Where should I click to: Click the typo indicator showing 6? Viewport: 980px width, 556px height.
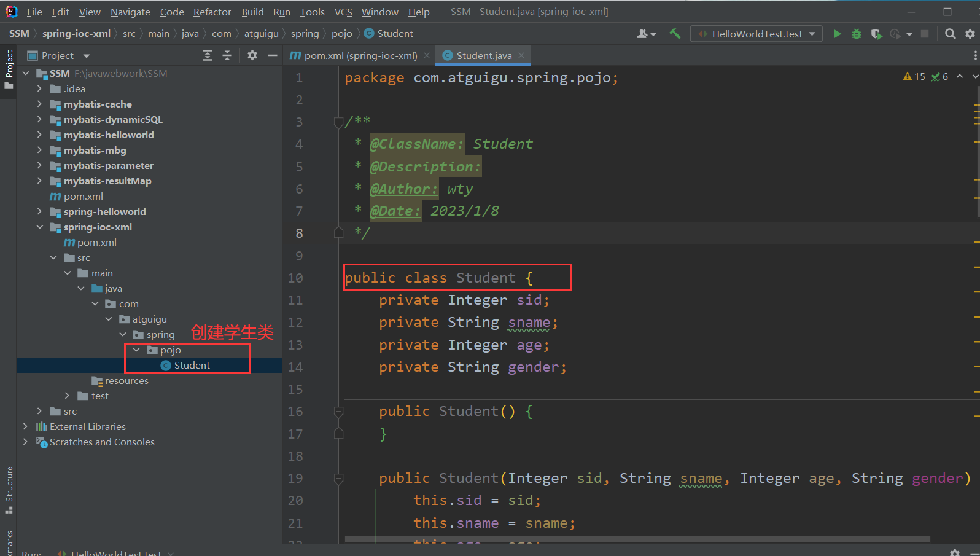pyautogui.click(x=940, y=77)
